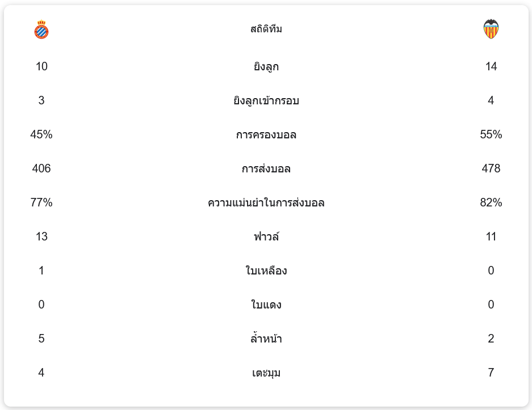Viewport: 532px width, 410px height.
Task: Select the 14 shots value
Action: (491, 66)
